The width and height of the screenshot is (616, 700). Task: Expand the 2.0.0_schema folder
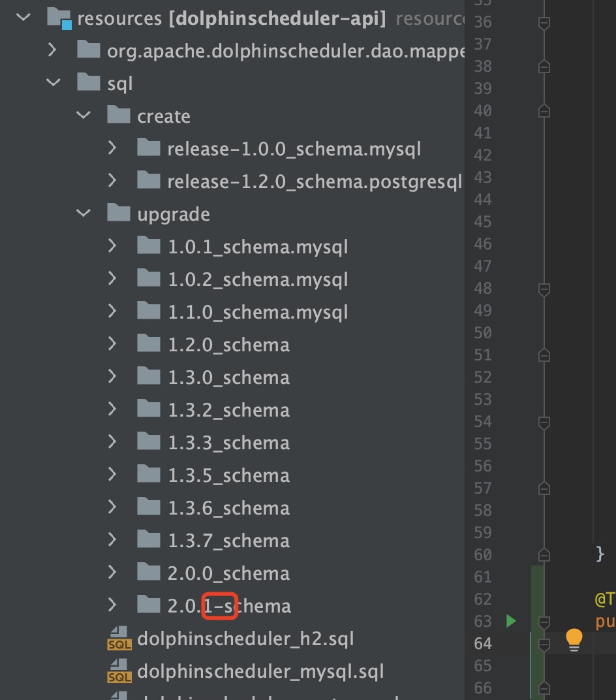click(112, 572)
